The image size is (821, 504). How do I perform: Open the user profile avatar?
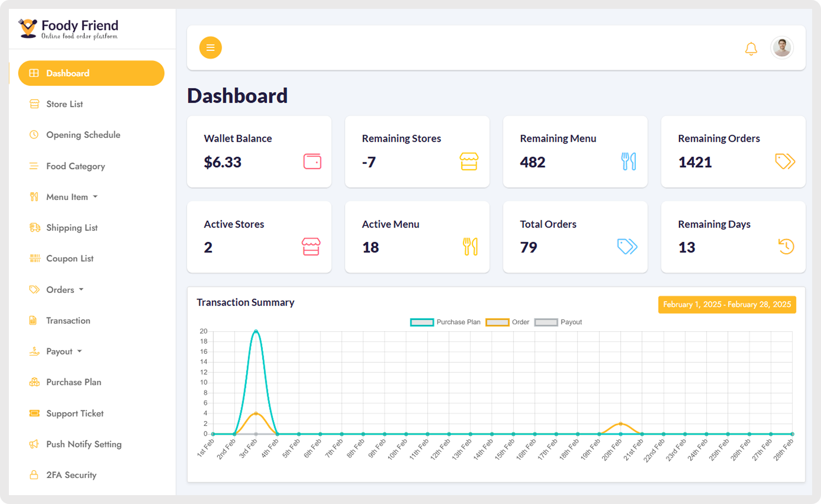point(782,48)
